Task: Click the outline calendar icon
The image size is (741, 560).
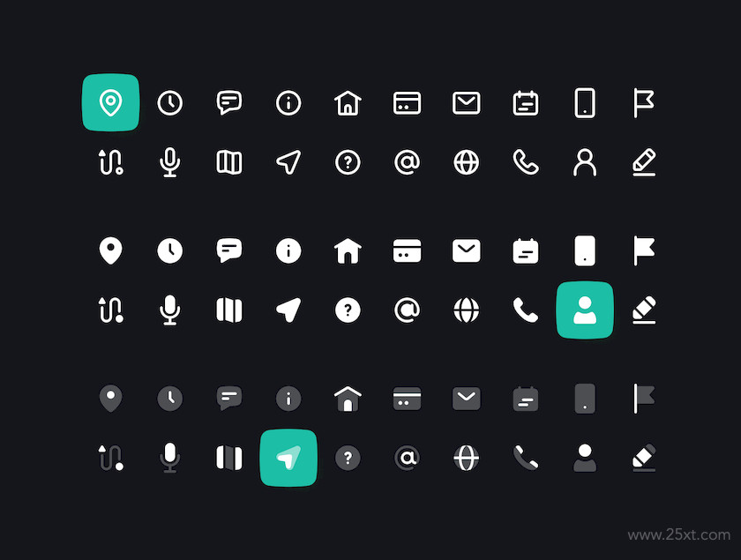Action: [526, 103]
